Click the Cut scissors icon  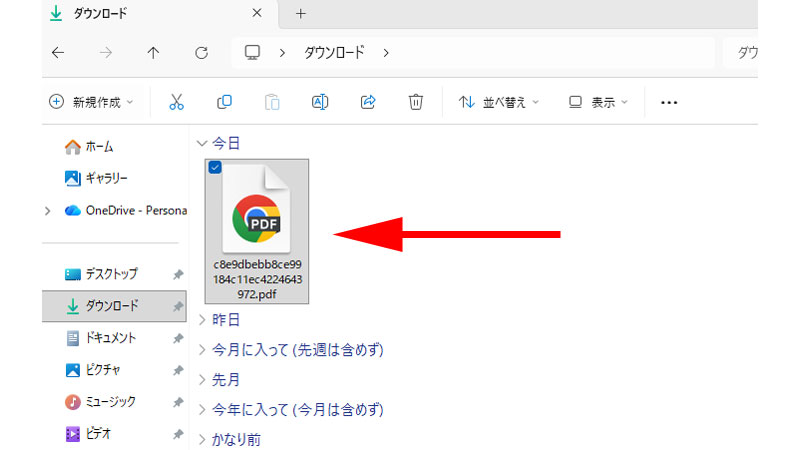tap(177, 102)
